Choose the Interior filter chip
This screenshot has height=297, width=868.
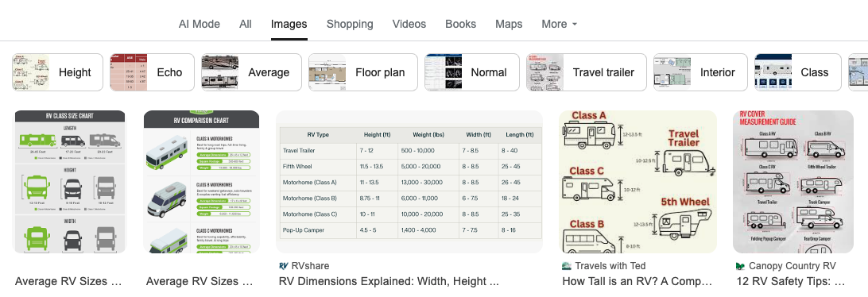700,72
